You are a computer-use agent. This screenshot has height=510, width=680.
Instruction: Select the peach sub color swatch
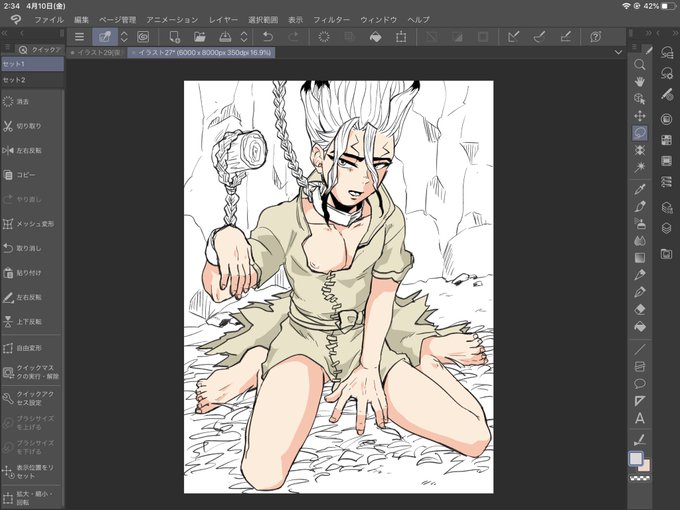point(645,467)
